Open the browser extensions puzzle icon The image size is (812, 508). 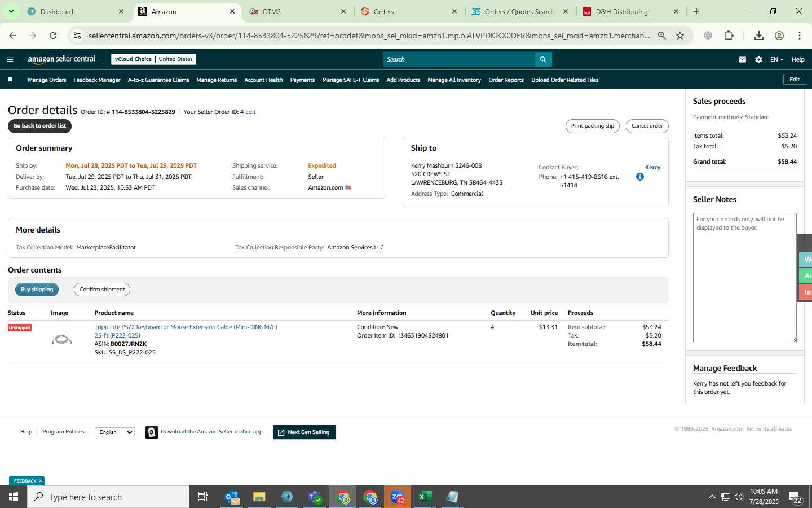[x=729, y=36]
